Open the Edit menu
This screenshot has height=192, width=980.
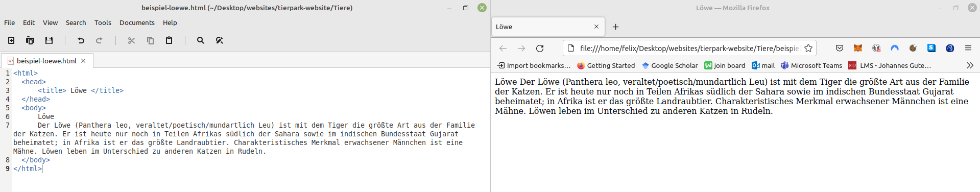(29, 22)
